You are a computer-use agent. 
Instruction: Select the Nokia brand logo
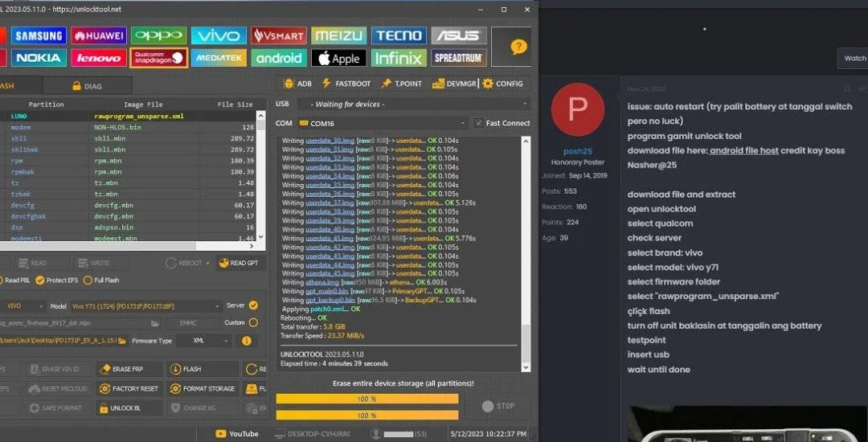[x=39, y=58]
